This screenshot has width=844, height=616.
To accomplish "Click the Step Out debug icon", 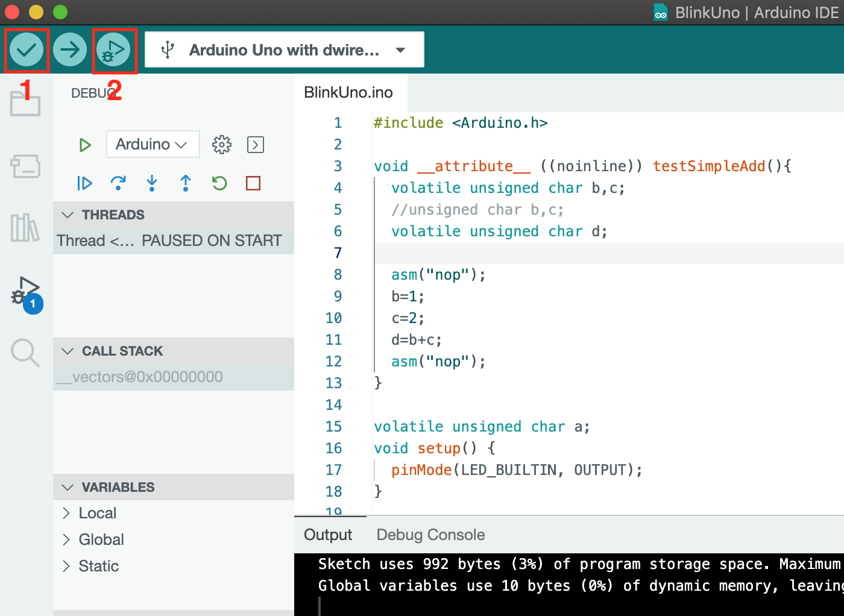I will 186,183.
